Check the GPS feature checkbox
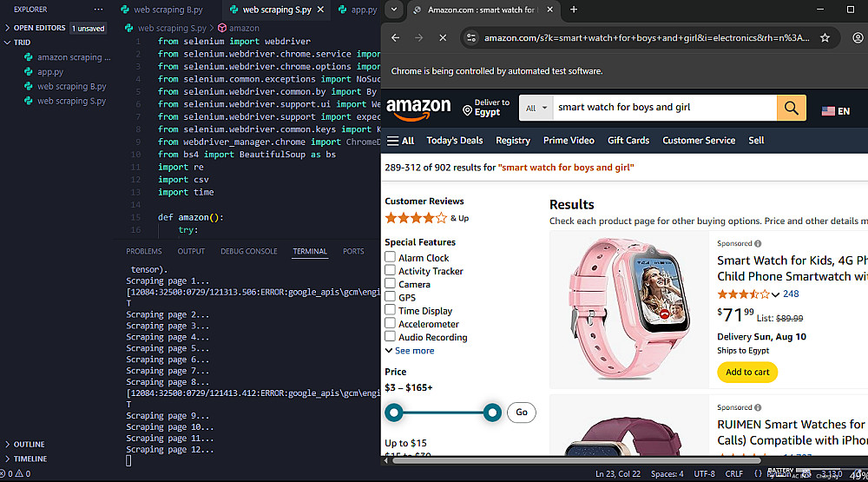Image resolution: width=868 pixels, height=482 pixels. point(391,297)
